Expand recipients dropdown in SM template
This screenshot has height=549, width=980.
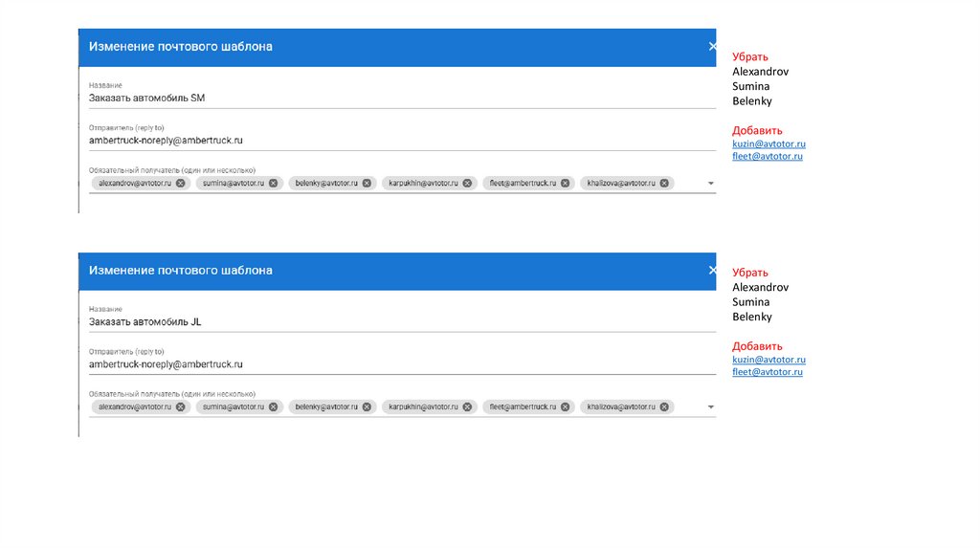pos(711,183)
